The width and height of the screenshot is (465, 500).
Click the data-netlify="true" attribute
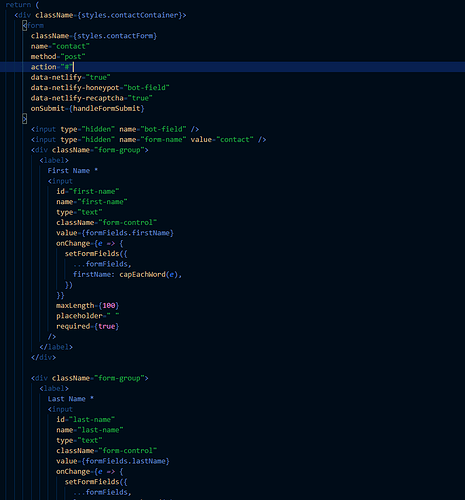(x=71, y=77)
